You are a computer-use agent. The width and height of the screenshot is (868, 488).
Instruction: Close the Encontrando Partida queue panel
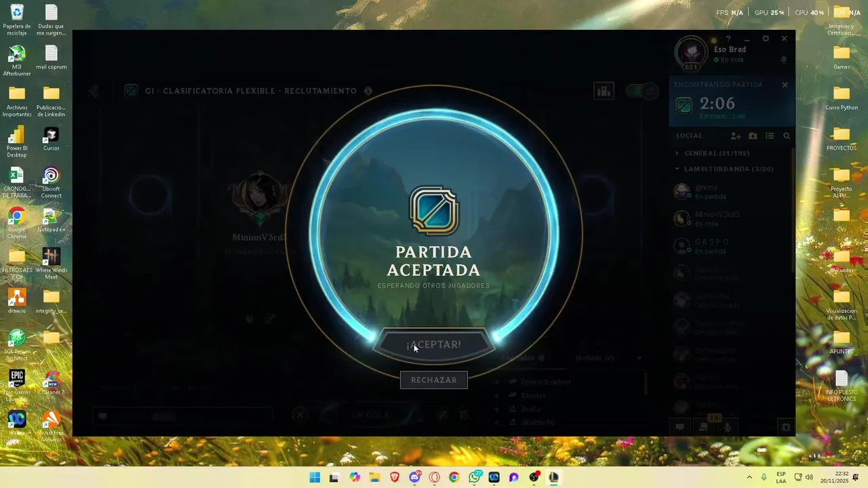tap(785, 85)
